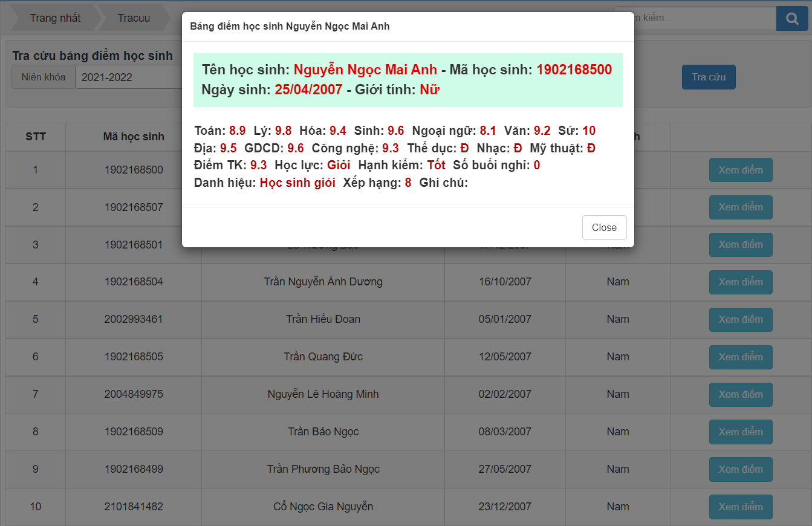Viewport: 812px width, 526px height.
Task: View scores of Trần Bảo Ngọc
Action: click(741, 432)
